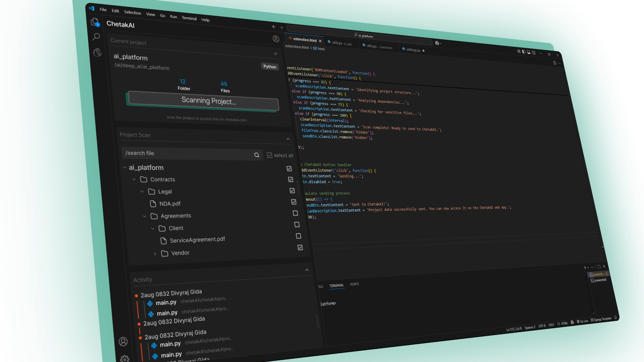This screenshot has height=362, width=644.
Task: Switch to the settings.py tab
Action: coord(413,50)
